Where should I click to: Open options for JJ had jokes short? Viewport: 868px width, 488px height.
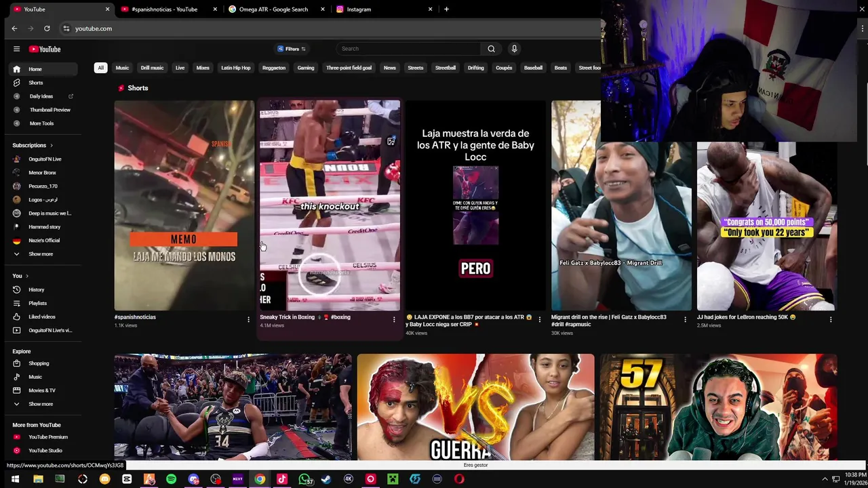[831, 319]
